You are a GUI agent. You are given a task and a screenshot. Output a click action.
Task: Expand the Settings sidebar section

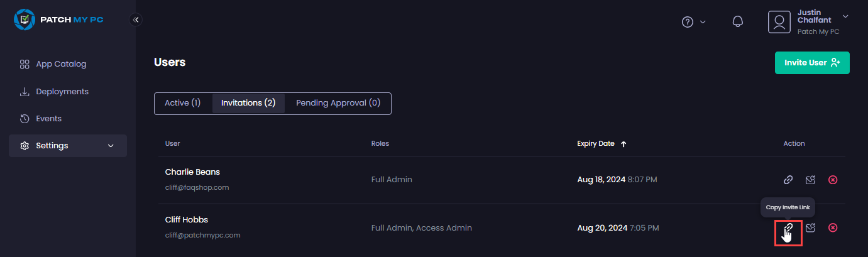click(68, 146)
